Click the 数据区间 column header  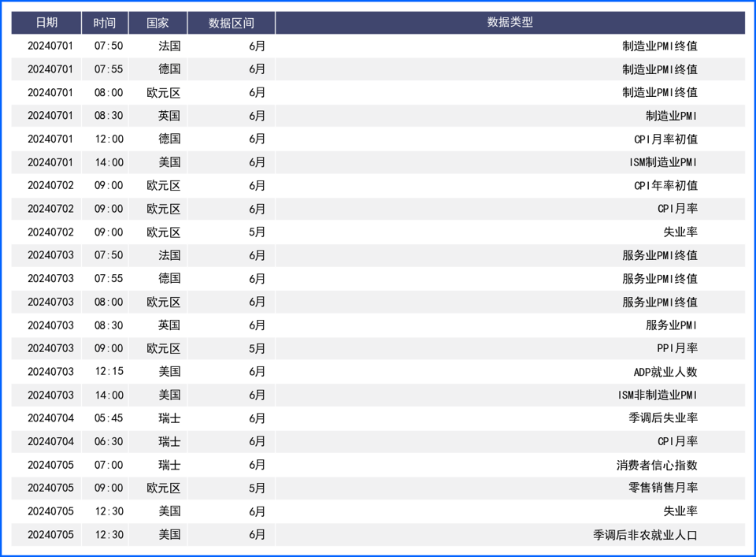point(231,23)
